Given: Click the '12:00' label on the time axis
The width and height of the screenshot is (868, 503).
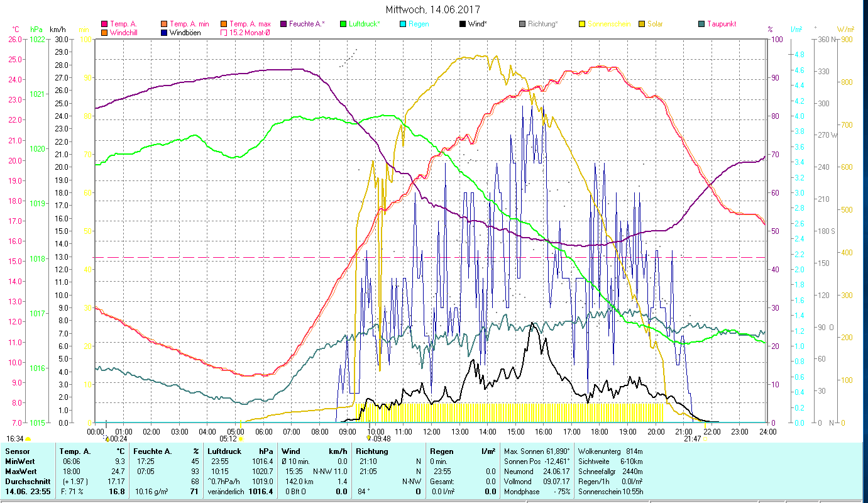Looking at the screenshot, I should click(432, 432).
